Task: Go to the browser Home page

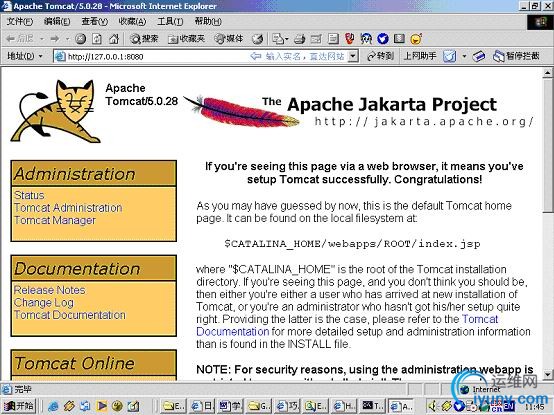Action: pyautogui.click(x=113, y=39)
